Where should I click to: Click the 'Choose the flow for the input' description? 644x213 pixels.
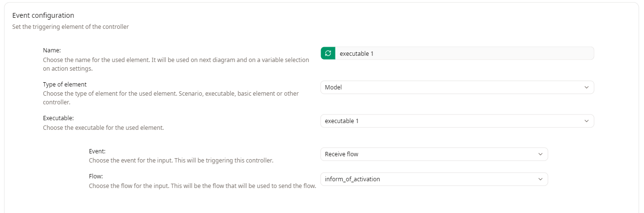(202, 186)
